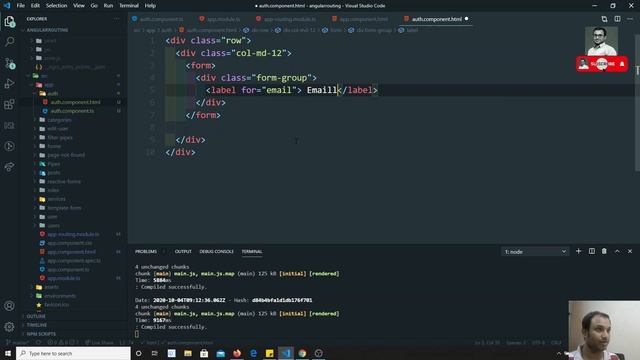Open the Run menu
Screen dimensions: 640x360
108,6
